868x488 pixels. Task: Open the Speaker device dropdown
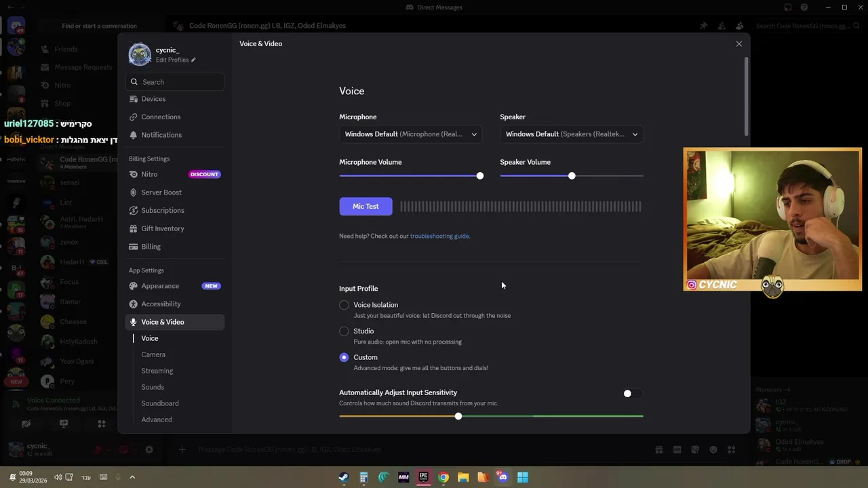(572, 134)
